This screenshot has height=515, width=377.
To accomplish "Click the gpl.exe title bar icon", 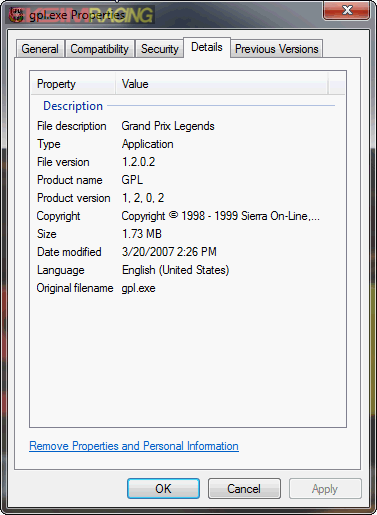I will tap(16, 15).
